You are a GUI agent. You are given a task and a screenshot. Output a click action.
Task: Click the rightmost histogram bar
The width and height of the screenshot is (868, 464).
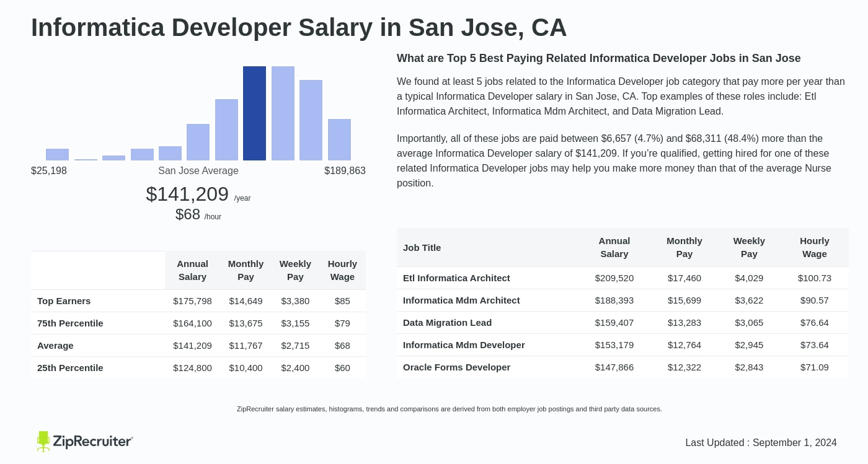pyautogui.click(x=339, y=139)
